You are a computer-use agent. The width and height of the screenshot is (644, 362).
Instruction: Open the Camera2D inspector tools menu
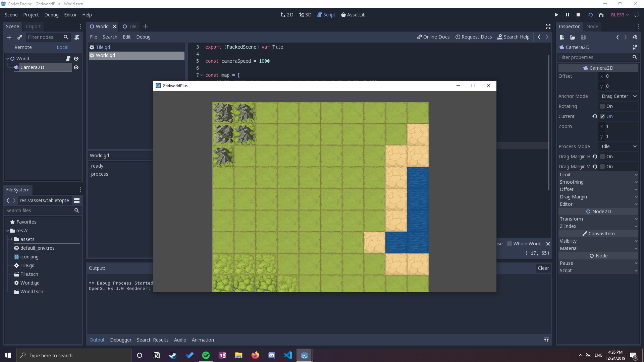click(635, 47)
